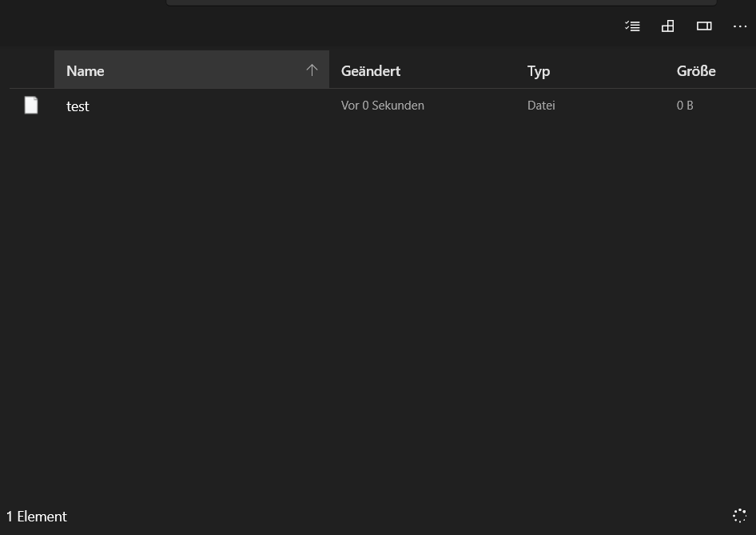Sort by the Geändert column header

click(x=370, y=71)
